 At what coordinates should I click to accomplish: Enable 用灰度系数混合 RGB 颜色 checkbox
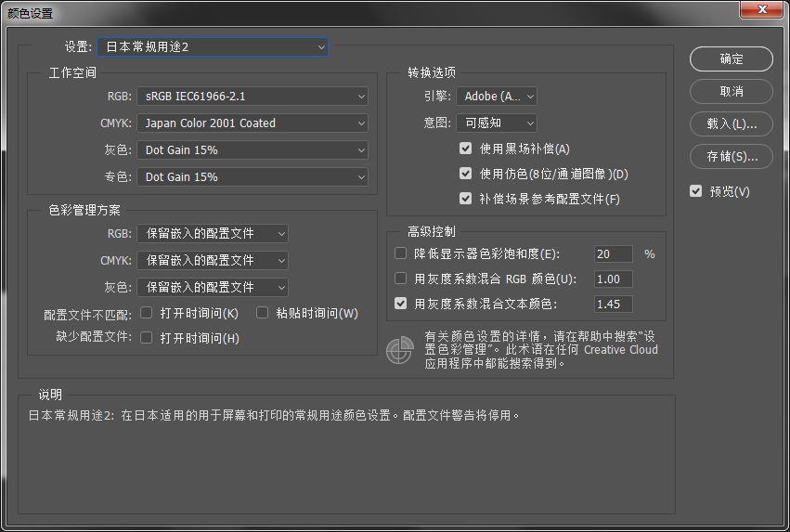[401, 279]
